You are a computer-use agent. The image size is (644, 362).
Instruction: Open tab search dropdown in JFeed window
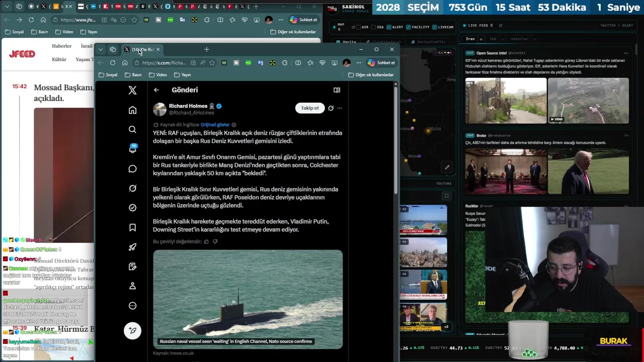tap(7, 7)
